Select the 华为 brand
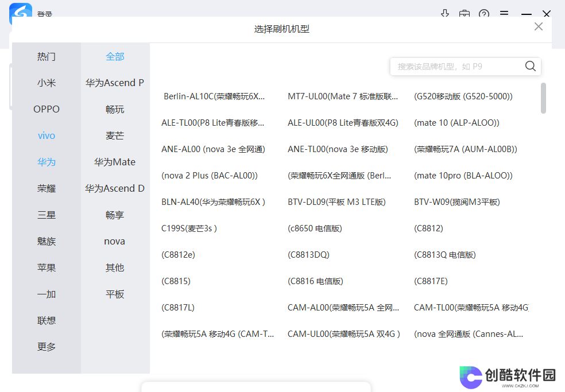Viewport: 565px width, 392px height. click(47, 162)
